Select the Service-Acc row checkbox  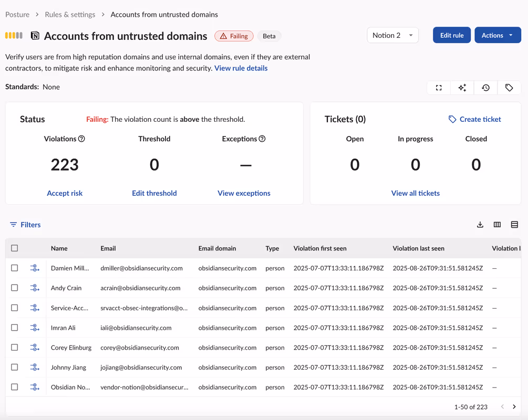(15, 308)
